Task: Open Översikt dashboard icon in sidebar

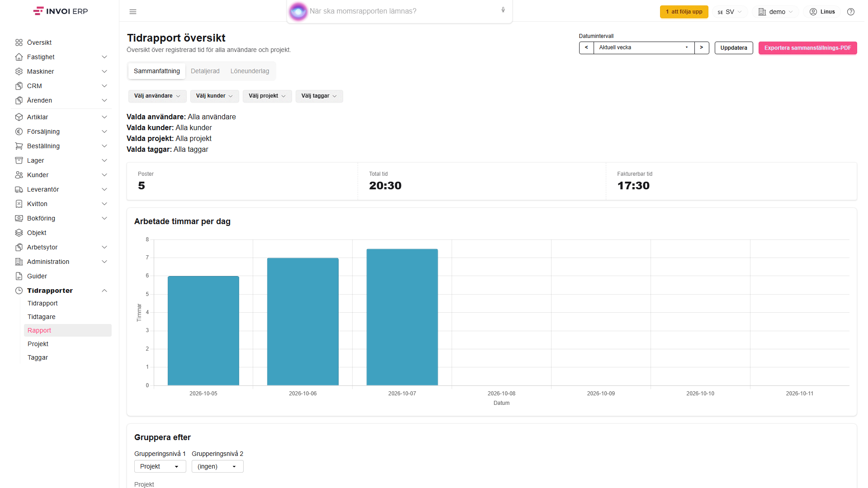Action: (x=19, y=42)
